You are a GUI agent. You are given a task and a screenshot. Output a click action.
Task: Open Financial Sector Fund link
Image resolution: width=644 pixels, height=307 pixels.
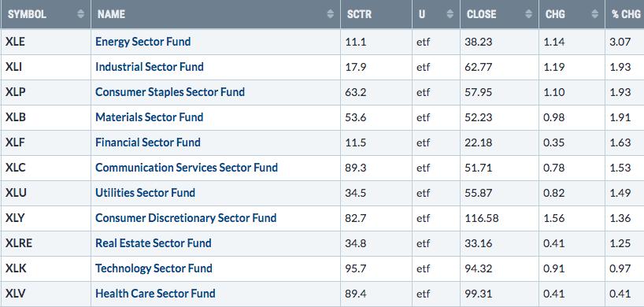coord(148,142)
